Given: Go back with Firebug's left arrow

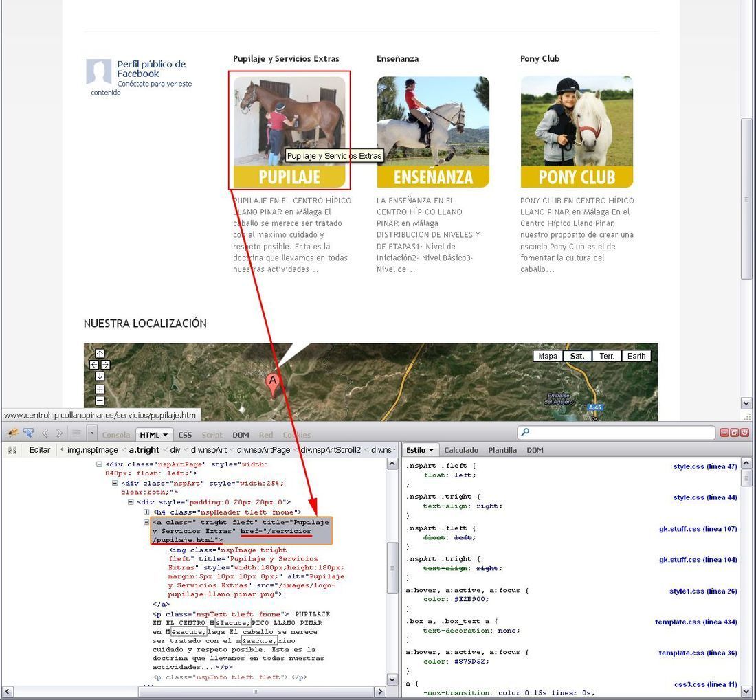Looking at the screenshot, I should click(x=45, y=433).
